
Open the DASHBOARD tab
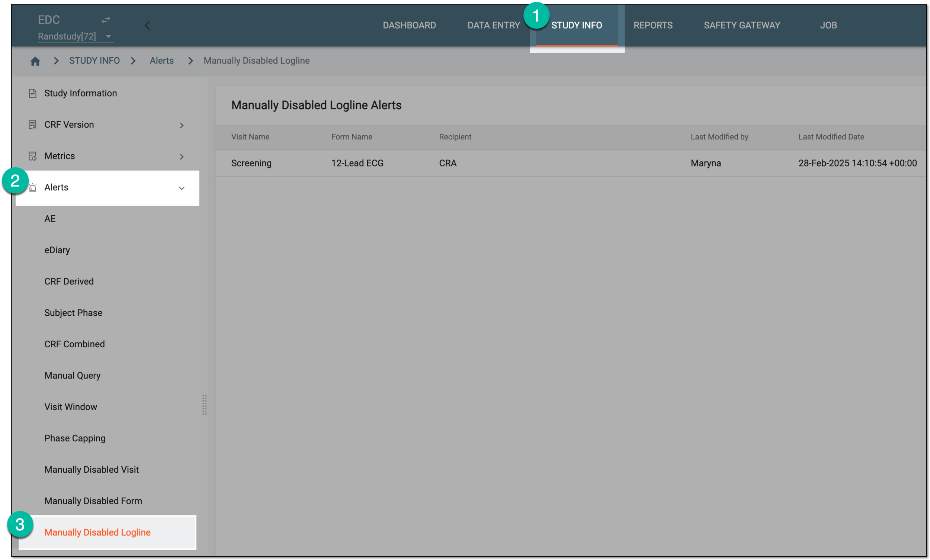(409, 25)
